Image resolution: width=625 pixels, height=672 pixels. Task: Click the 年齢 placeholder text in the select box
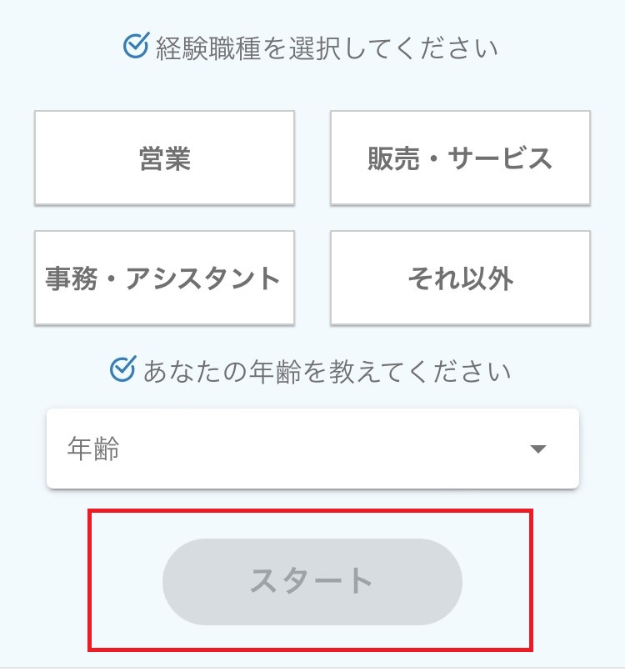point(93,449)
